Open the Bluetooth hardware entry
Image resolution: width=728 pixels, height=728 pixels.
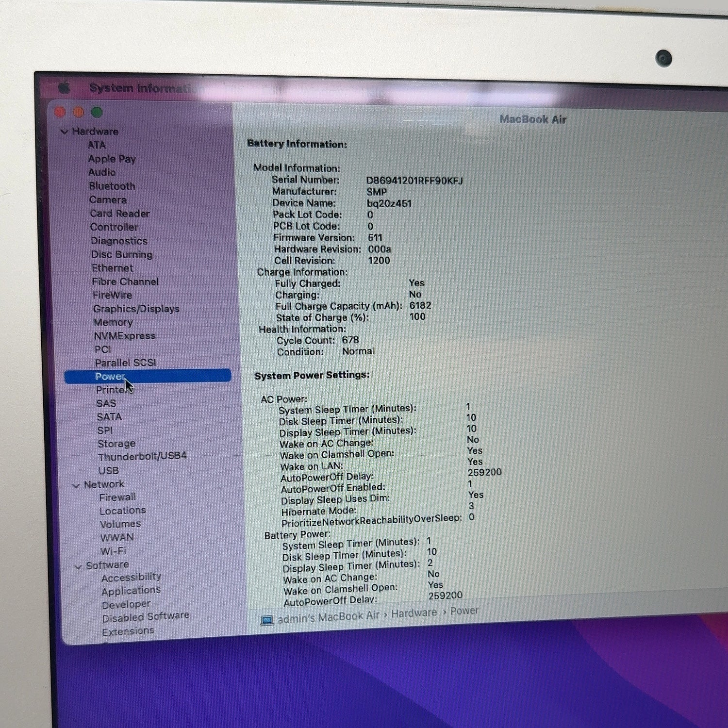point(112,186)
